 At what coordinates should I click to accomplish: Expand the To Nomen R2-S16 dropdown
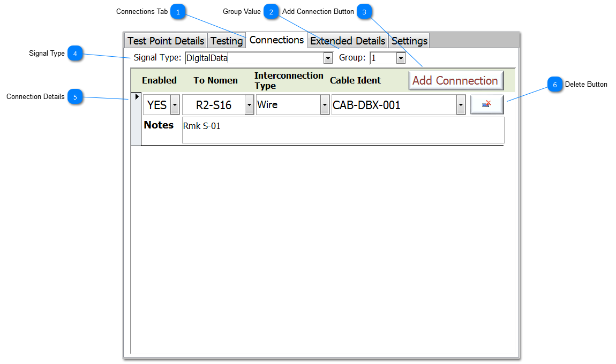click(249, 105)
